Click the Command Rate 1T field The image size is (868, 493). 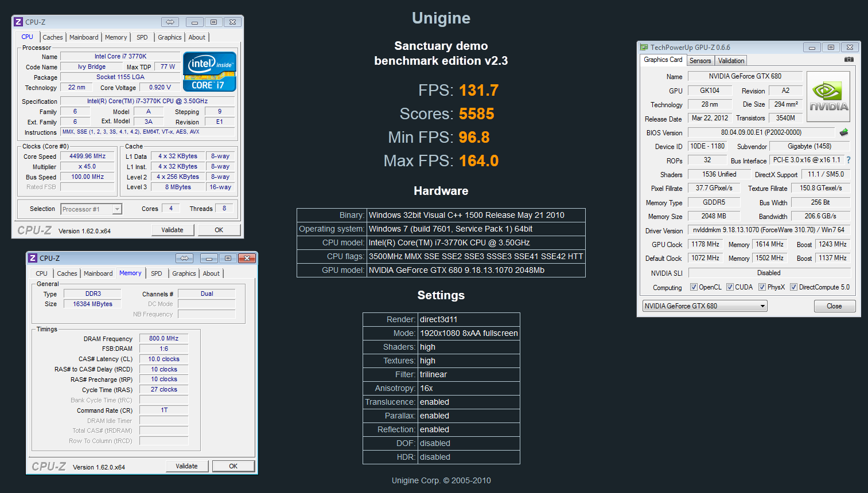click(164, 410)
